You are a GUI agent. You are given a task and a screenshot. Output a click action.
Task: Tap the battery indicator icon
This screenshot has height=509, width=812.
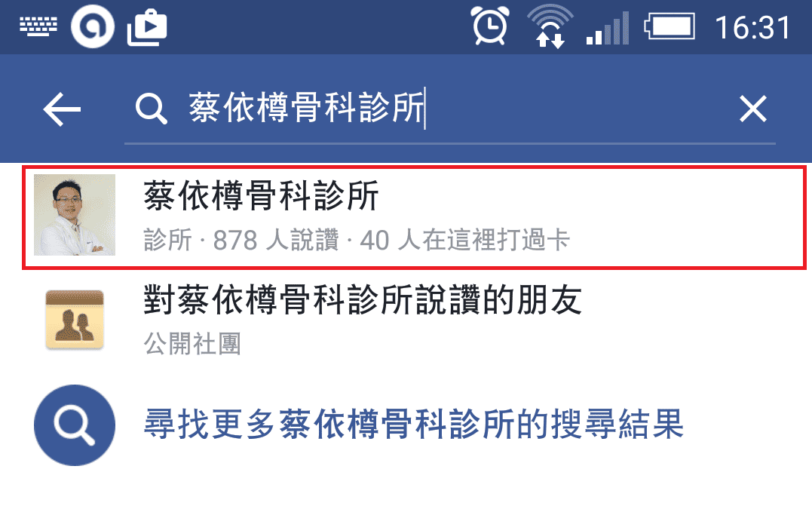coord(670,26)
